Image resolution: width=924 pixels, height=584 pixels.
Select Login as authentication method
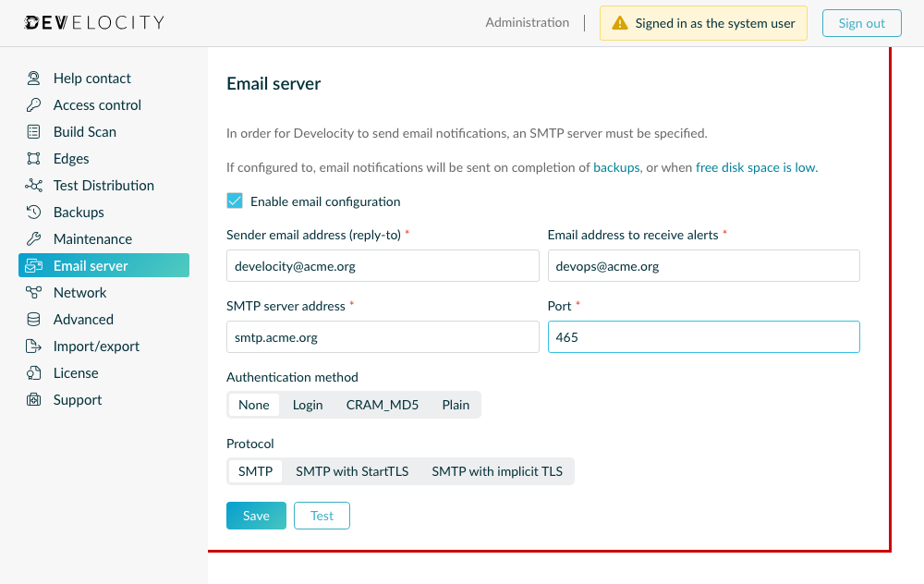point(308,404)
